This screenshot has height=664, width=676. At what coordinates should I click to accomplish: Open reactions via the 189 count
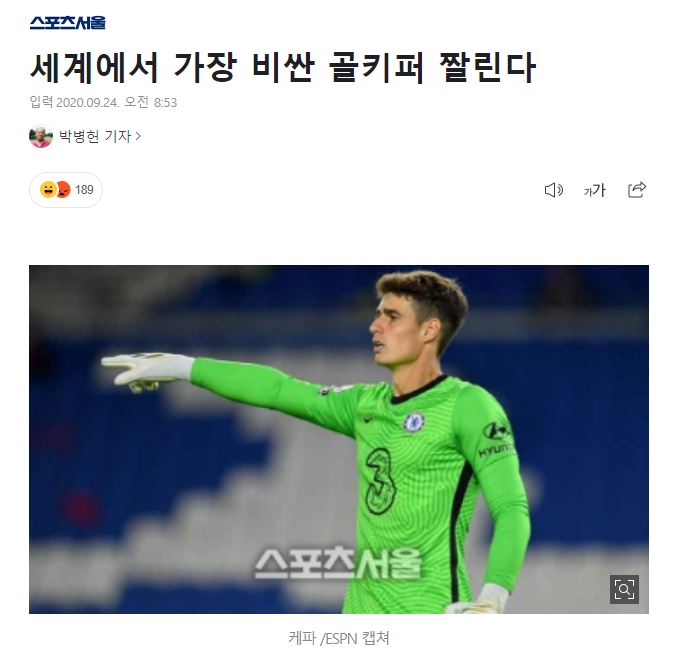pyautogui.click(x=84, y=190)
